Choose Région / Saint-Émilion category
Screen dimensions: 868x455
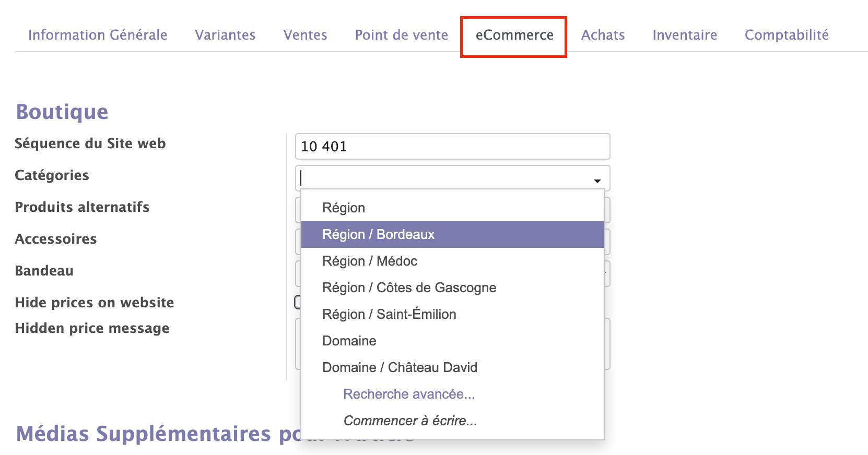pyautogui.click(x=389, y=314)
